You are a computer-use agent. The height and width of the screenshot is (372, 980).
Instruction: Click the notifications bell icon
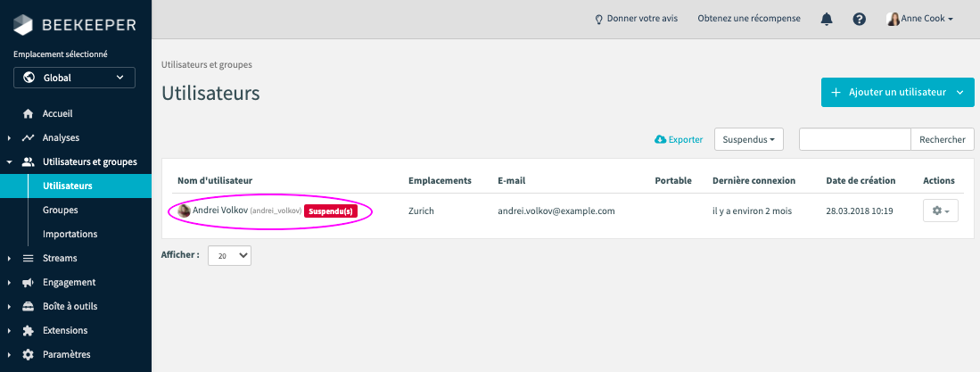coord(827,19)
